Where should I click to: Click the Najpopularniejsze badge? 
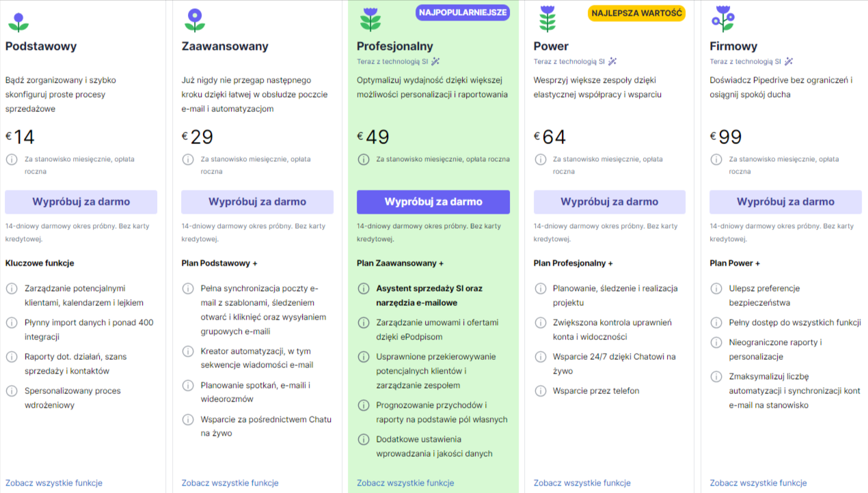tap(463, 13)
